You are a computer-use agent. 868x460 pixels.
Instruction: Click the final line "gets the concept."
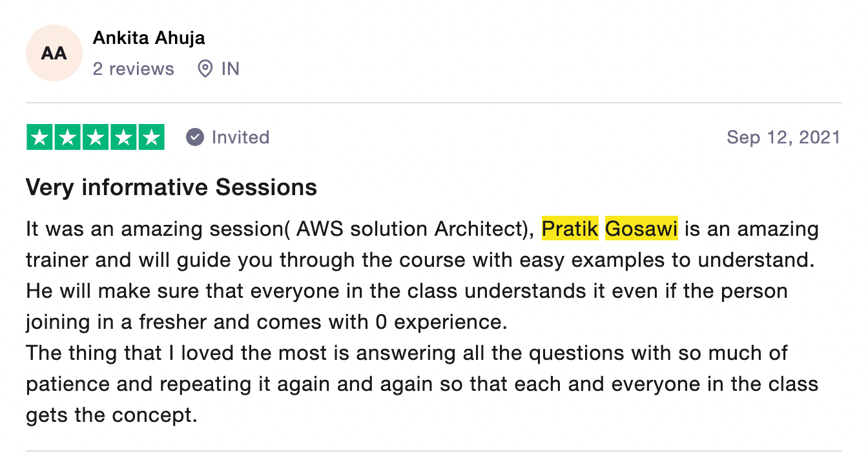pos(111,415)
